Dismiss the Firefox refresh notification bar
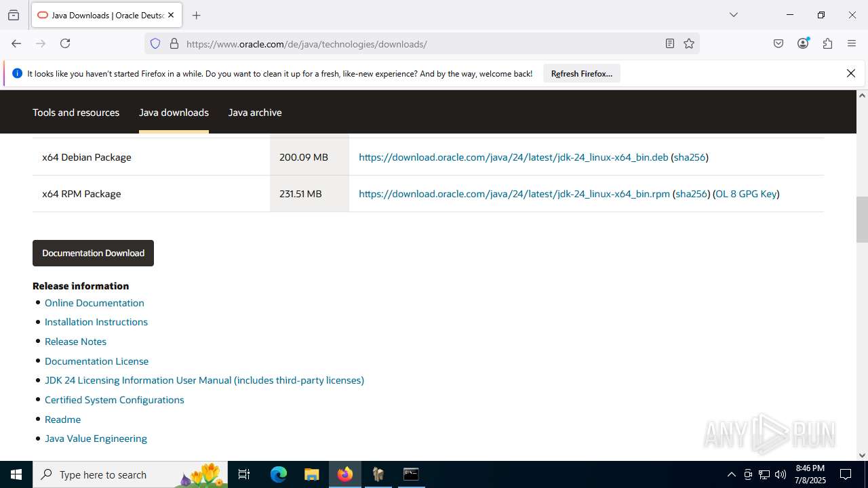This screenshot has height=488, width=868. 851,73
